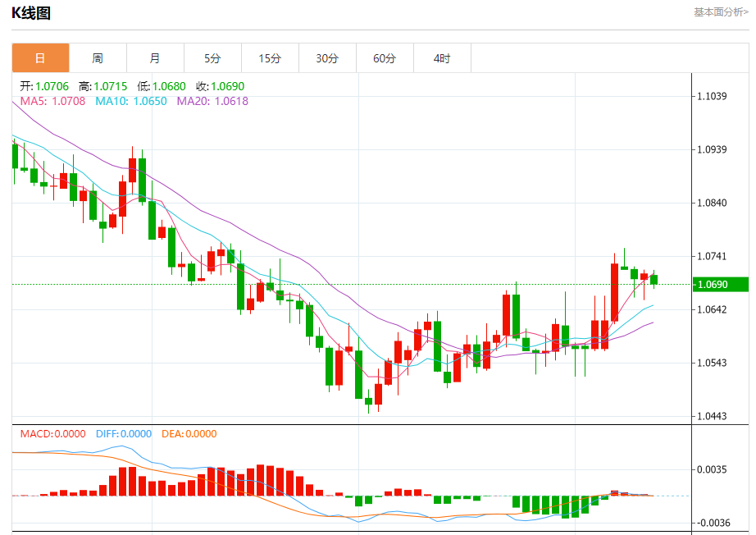Viewport: 756px width, 535px height.
Task: Click the 1.0543 price axis label
Action: tap(712, 363)
